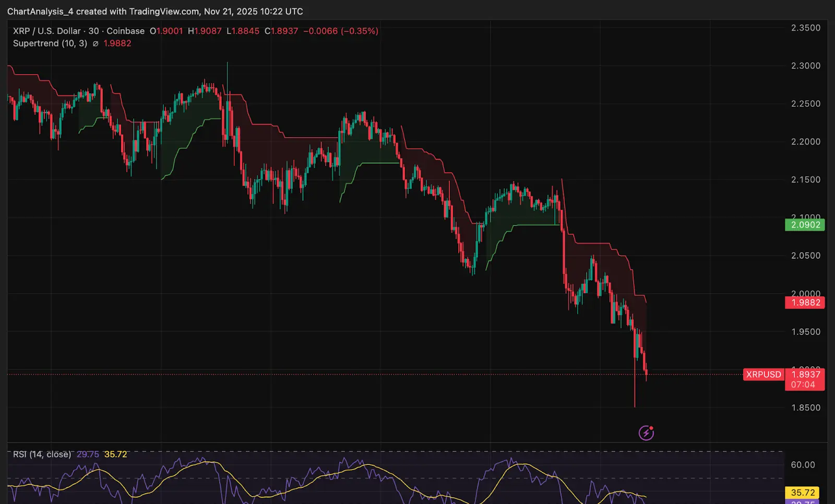The image size is (835, 504).
Task: Click the 1.8937 current price label
Action: click(806, 374)
